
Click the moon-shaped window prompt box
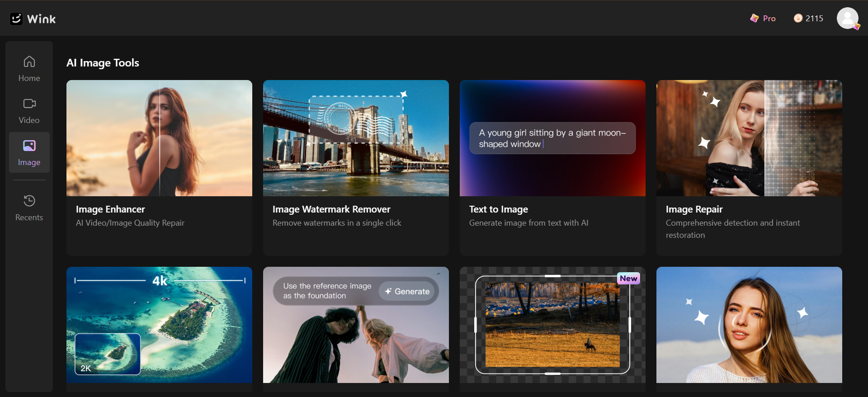(552, 138)
